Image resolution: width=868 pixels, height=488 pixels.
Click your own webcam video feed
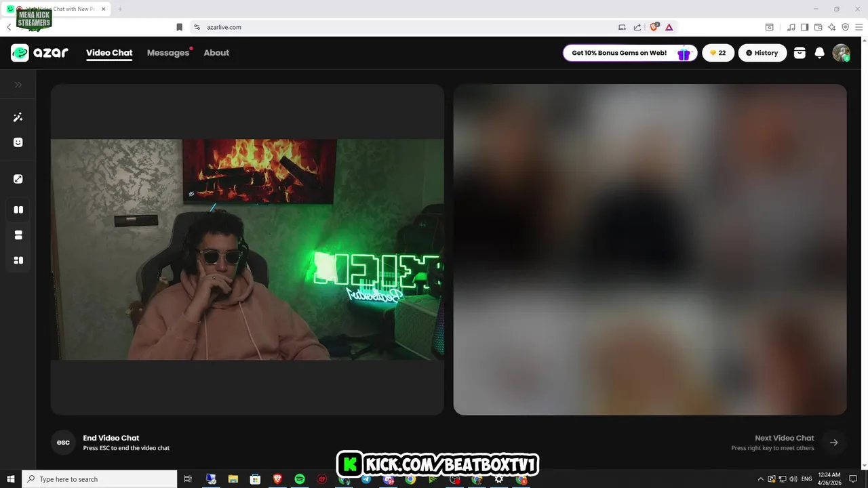point(248,249)
